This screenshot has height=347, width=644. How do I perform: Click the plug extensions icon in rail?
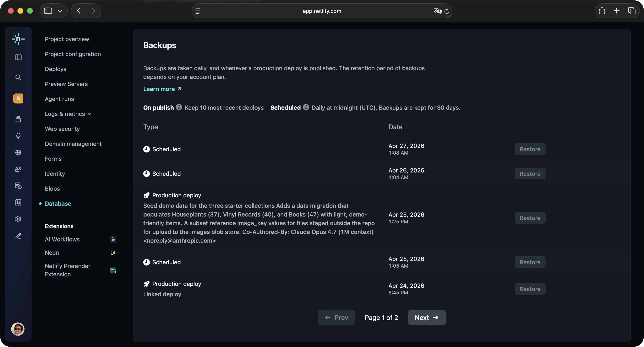(18, 136)
